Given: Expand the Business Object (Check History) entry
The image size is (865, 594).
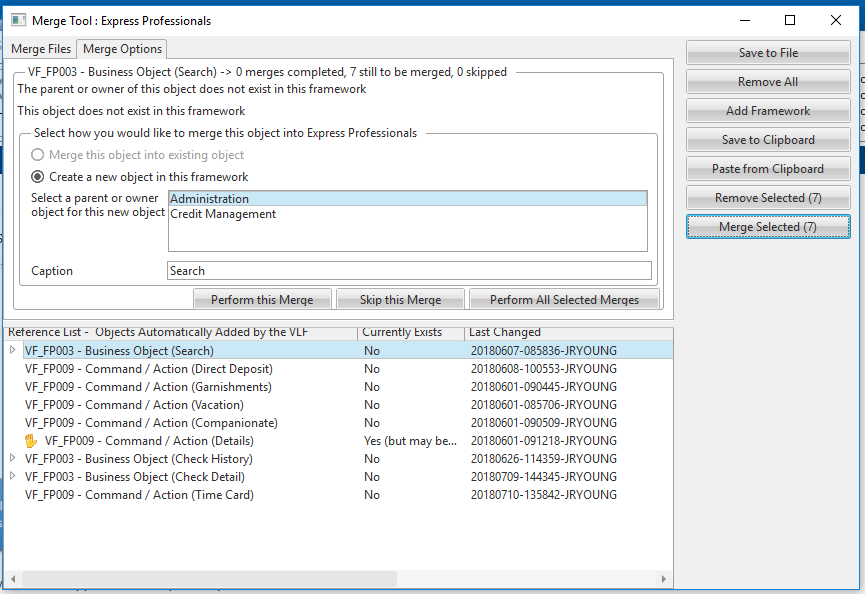Looking at the screenshot, I should pos(10,459).
